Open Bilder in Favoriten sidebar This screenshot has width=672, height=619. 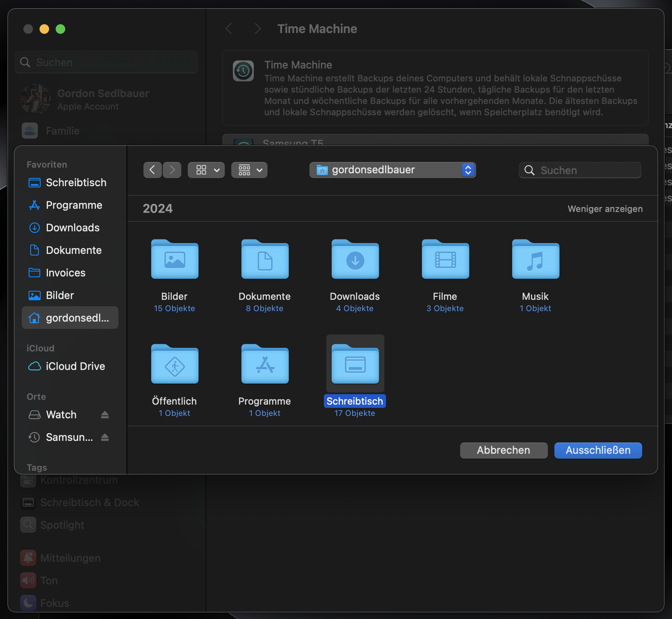pos(70,295)
